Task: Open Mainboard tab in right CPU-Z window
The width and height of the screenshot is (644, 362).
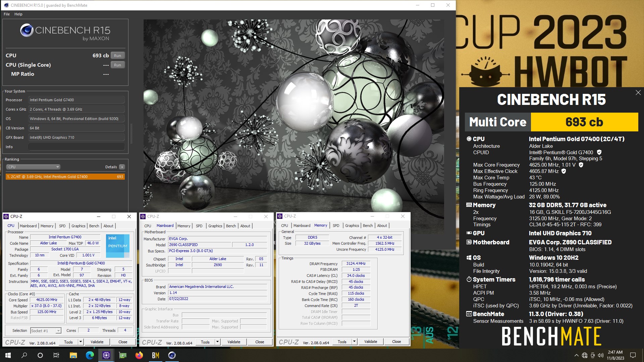Action: point(302,226)
